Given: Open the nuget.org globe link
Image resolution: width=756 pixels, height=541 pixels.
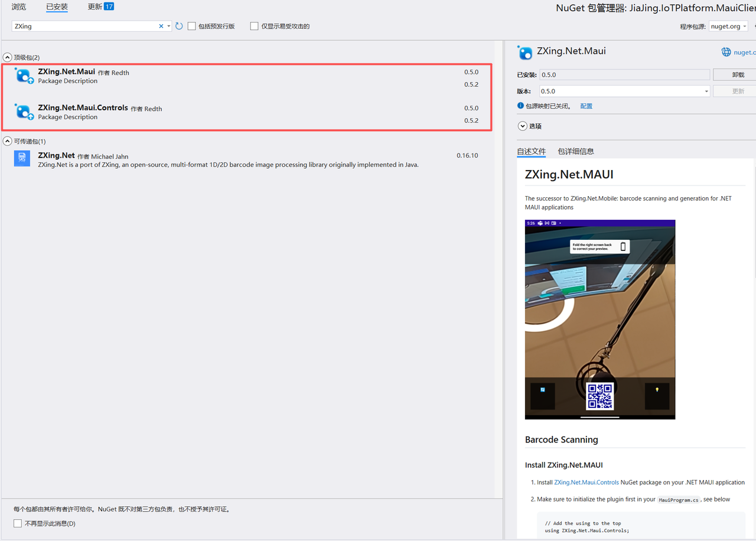Looking at the screenshot, I should point(738,52).
